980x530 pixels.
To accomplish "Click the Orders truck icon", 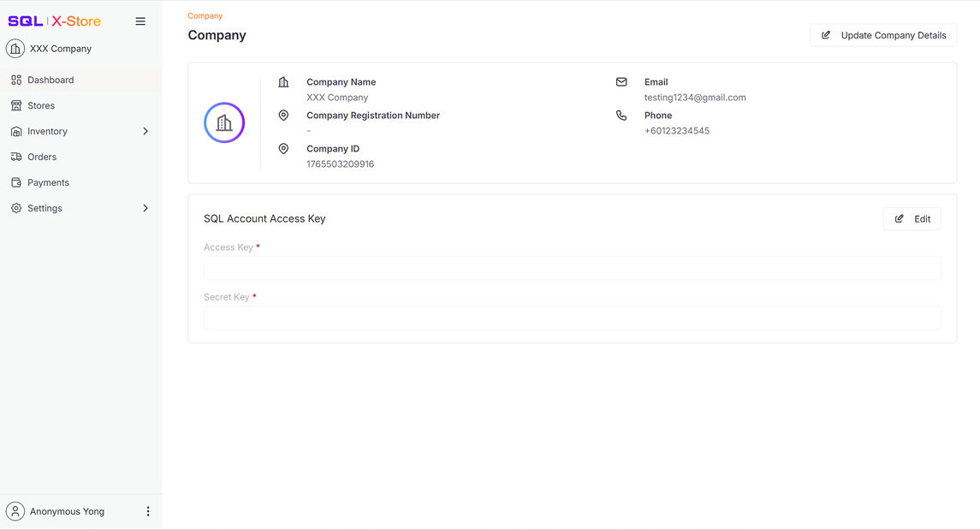I will tap(16, 157).
